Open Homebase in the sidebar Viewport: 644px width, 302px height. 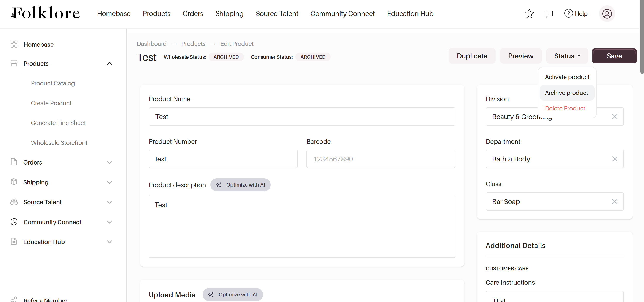(38, 45)
